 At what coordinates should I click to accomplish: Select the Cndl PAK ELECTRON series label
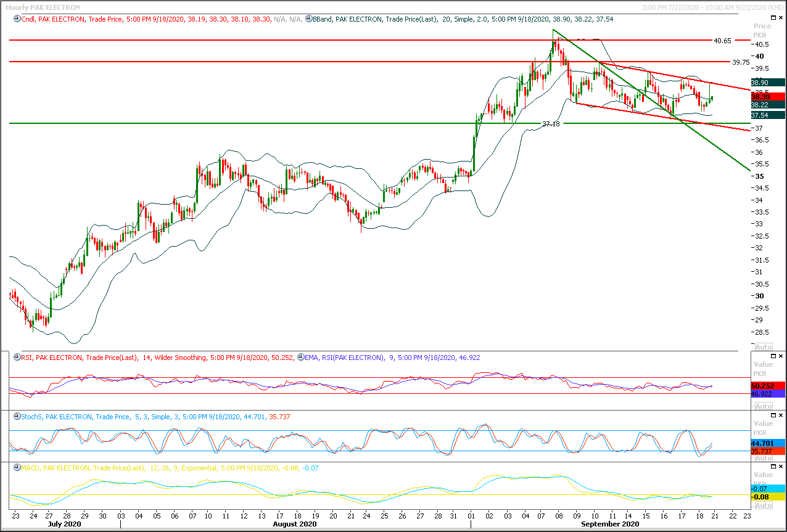pyautogui.click(x=162, y=19)
